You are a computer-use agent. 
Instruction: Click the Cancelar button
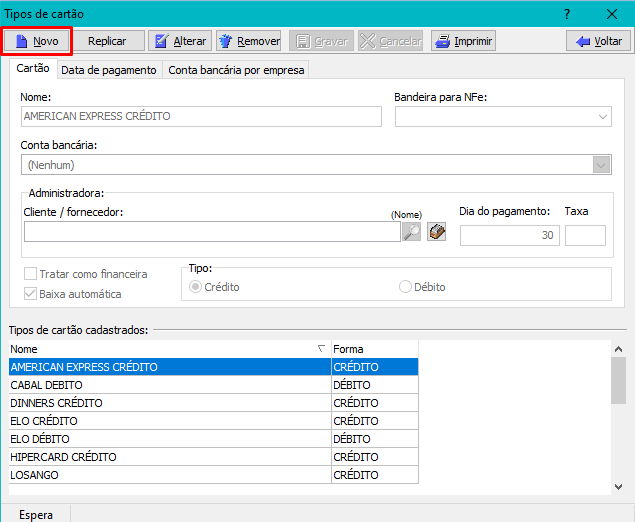point(390,41)
